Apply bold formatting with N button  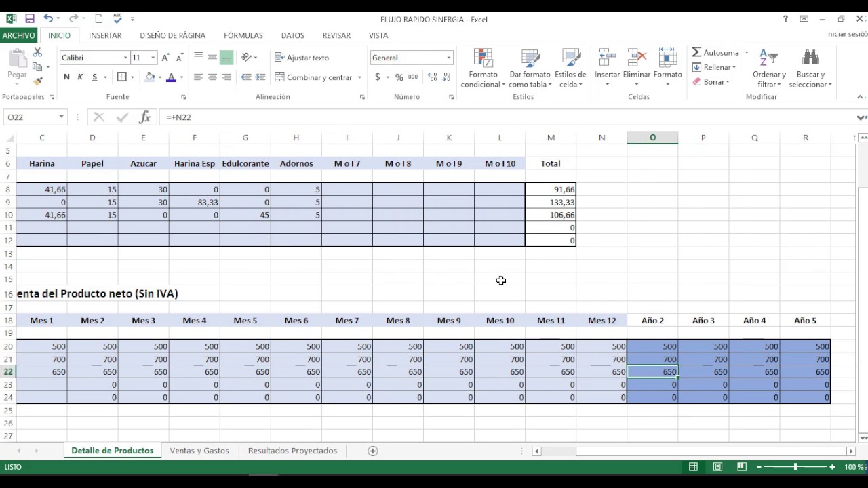66,77
